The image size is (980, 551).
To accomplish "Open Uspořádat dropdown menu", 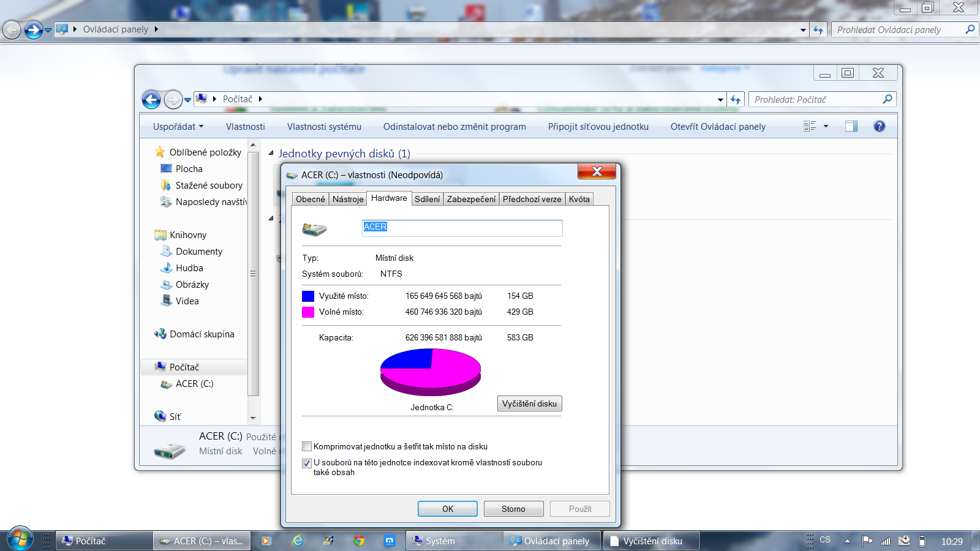I will tap(178, 126).
